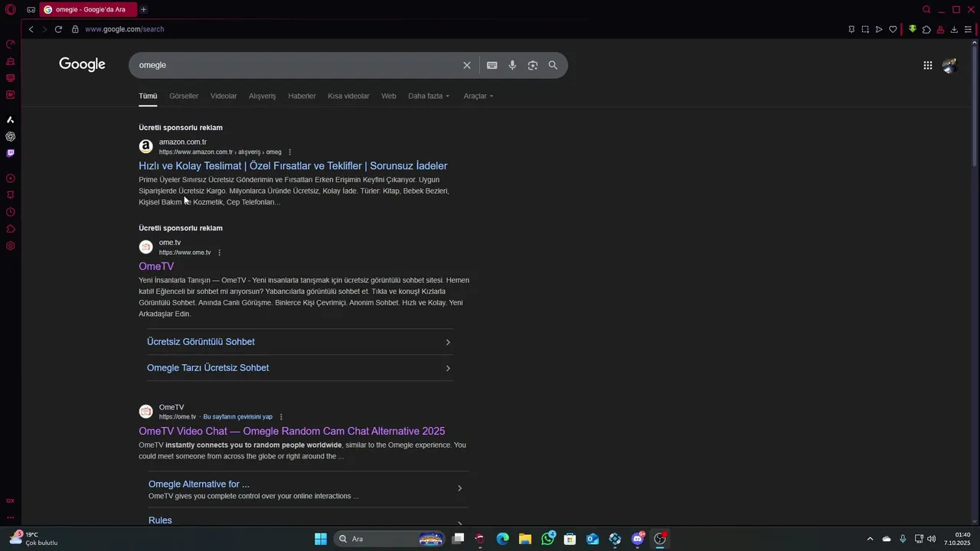Screen dimensions: 980x551
Task: Open Easy Setup sliders icon
Action: point(968,29)
